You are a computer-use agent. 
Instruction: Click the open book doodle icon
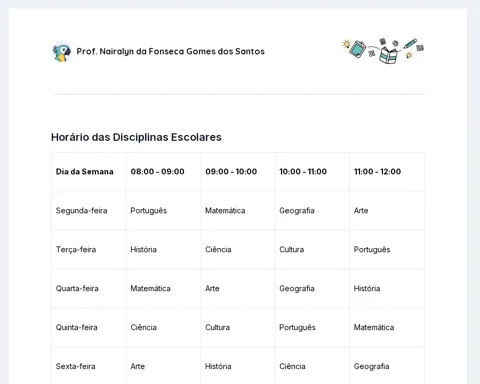(388, 55)
